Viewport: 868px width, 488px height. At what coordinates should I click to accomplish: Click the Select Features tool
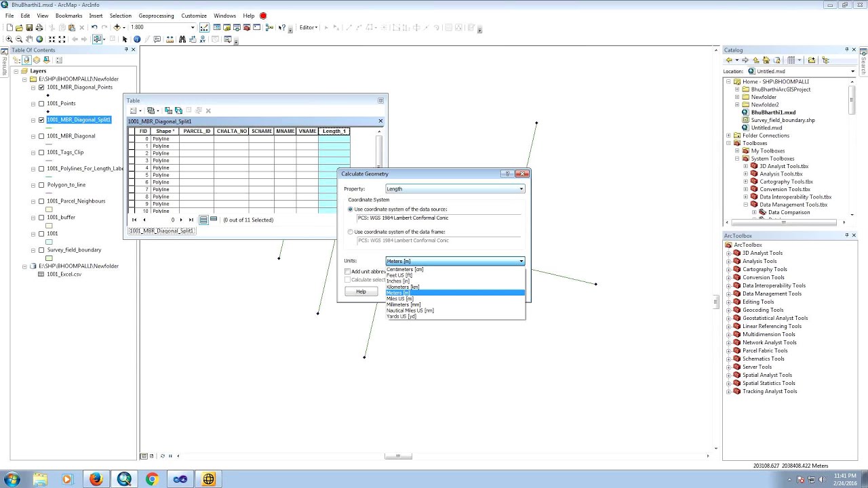(98, 39)
